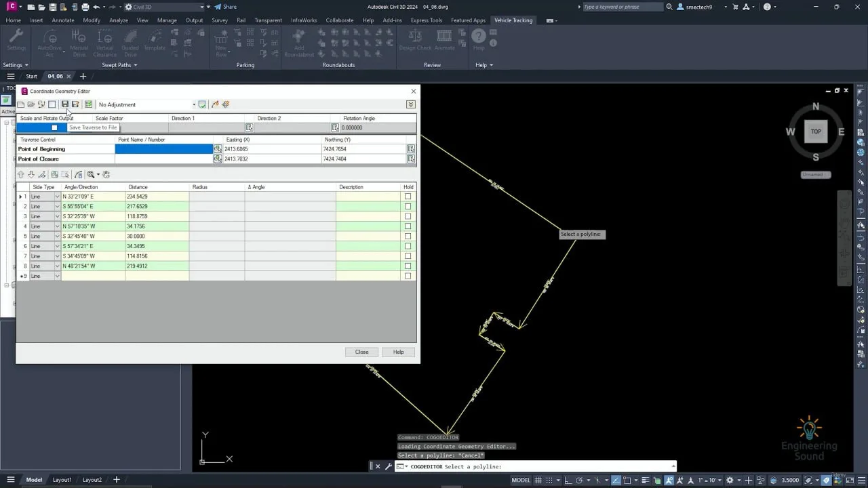
Task: Switch to the Layout1 tab
Action: (62, 480)
